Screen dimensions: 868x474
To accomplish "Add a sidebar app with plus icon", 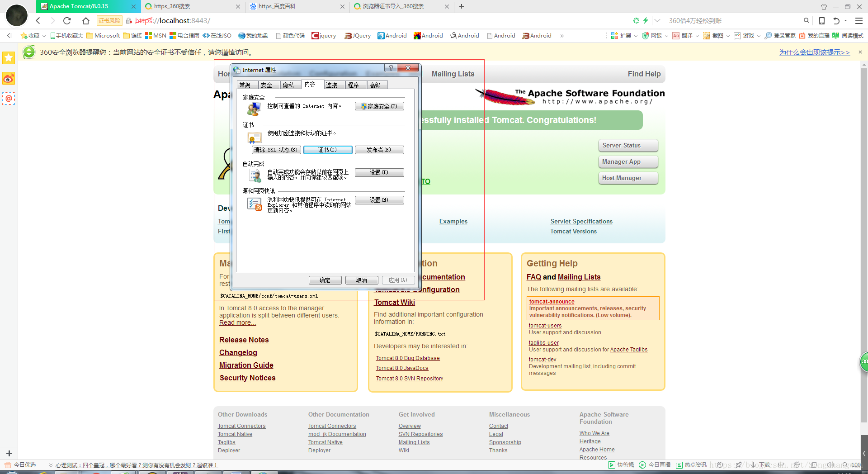I will coord(9,453).
